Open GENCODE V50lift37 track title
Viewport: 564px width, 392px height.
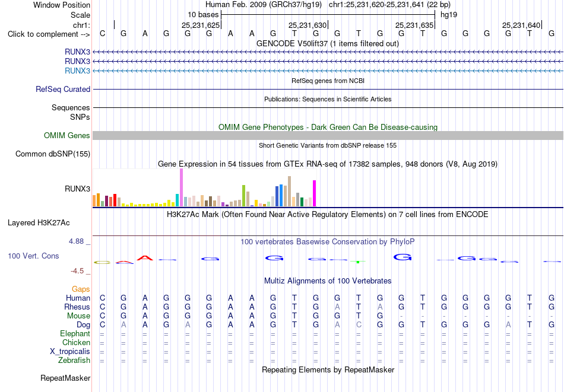coord(328,43)
